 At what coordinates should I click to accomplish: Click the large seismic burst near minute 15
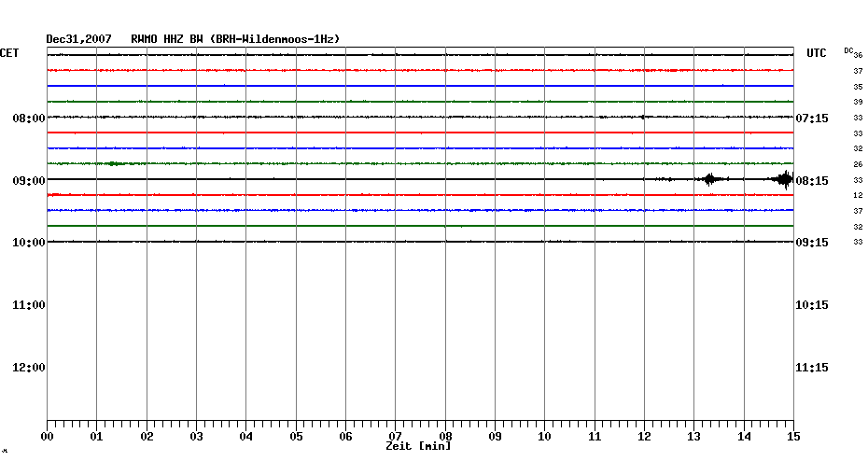click(783, 179)
